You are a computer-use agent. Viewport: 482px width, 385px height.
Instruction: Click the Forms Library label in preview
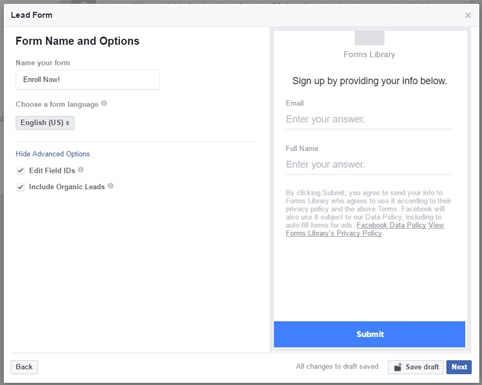(369, 54)
